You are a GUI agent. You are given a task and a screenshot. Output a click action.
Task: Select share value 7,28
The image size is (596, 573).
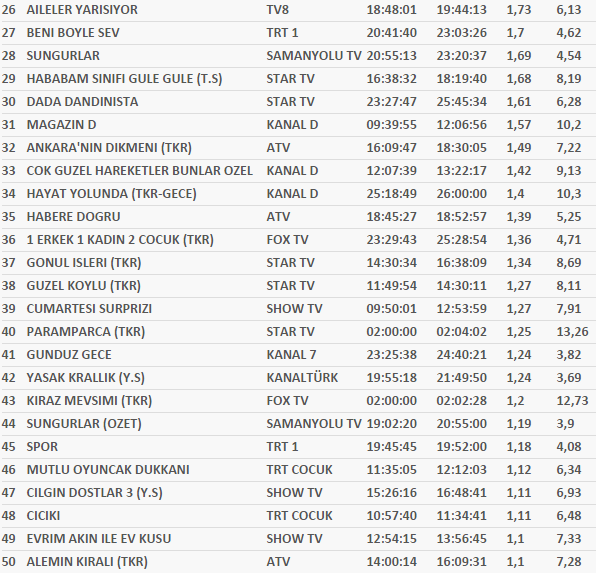(x=569, y=562)
